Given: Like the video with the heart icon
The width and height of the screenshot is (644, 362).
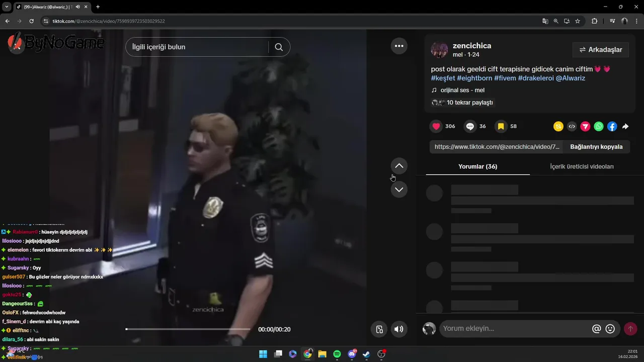Looking at the screenshot, I should tap(436, 126).
